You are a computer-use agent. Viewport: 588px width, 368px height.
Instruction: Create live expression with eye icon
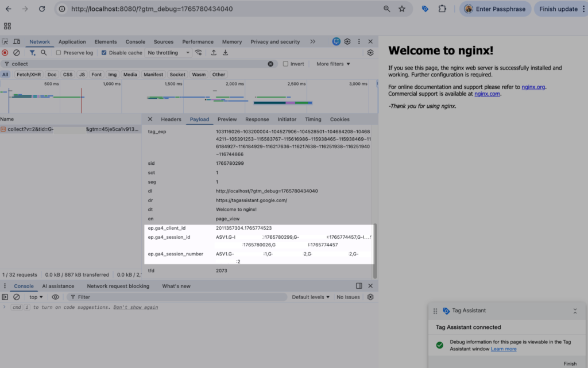pyautogui.click(x=56, y=297)
